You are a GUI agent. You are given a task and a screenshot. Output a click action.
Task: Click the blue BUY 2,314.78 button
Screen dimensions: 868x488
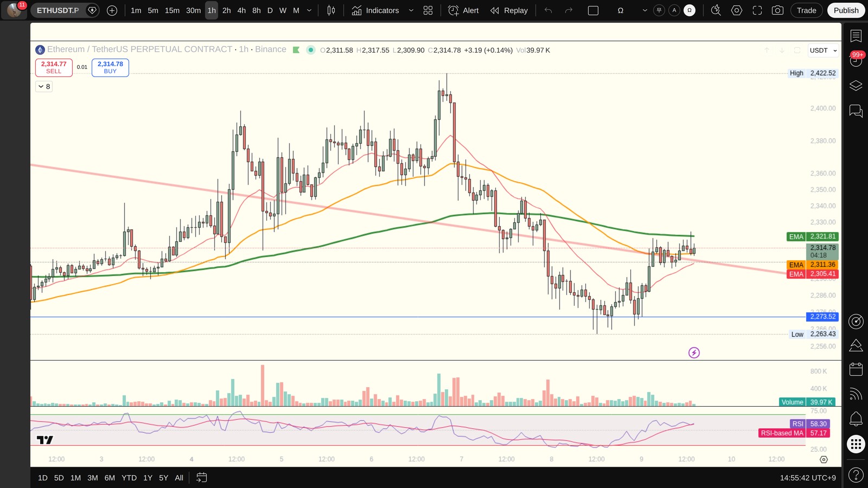click(x=110, y=67)
